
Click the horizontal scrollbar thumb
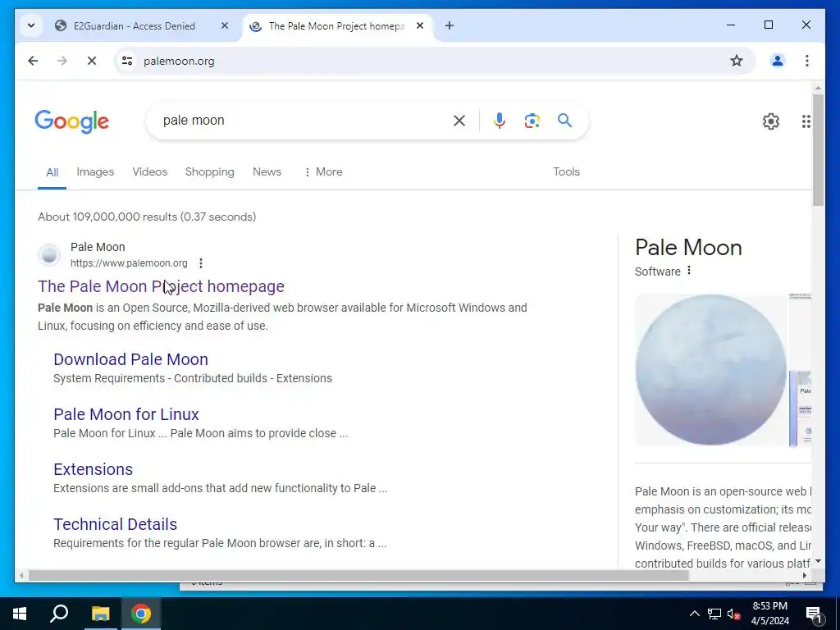point(358,575)
